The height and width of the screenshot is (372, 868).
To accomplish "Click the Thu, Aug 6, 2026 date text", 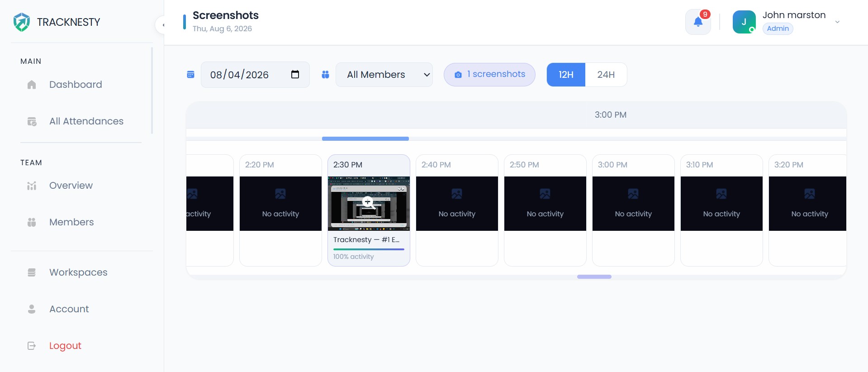I will (x=222, y=29).
